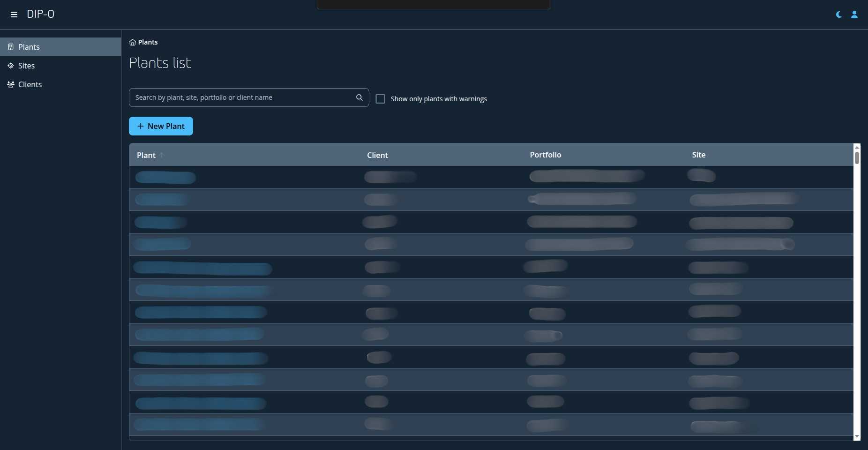Open Sites from the sidebar
868x450 pixels.
[x=26, y=66]
